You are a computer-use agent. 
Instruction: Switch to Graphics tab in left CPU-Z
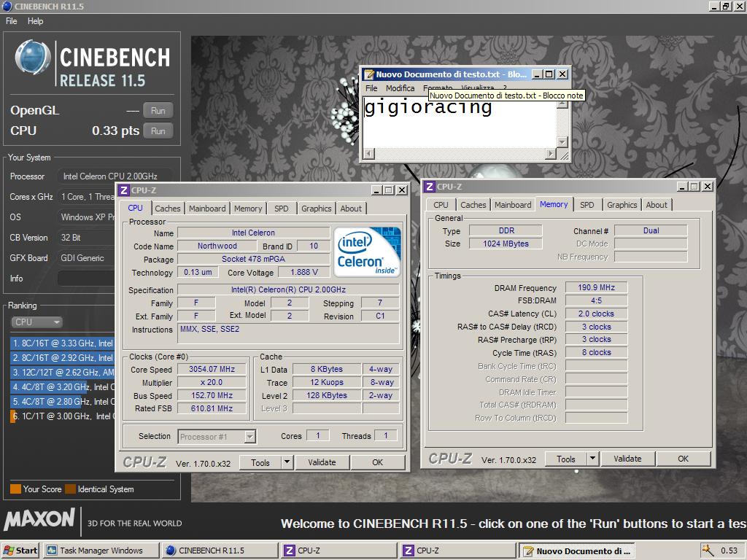[x=317, y=209]
